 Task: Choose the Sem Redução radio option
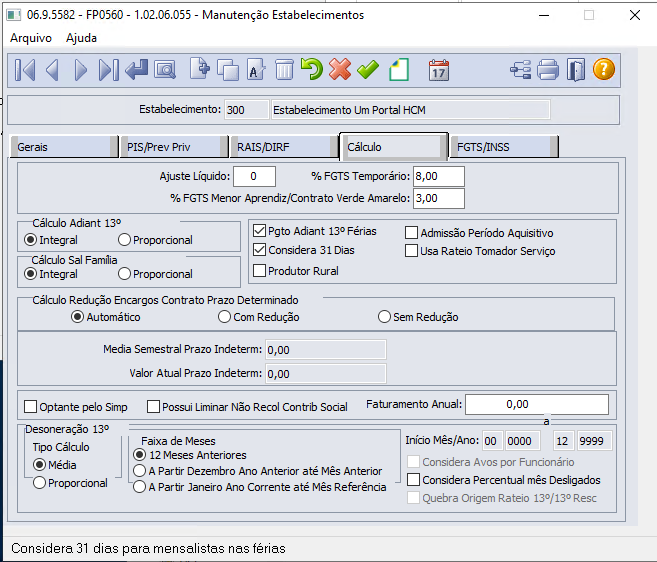[384, 317]
